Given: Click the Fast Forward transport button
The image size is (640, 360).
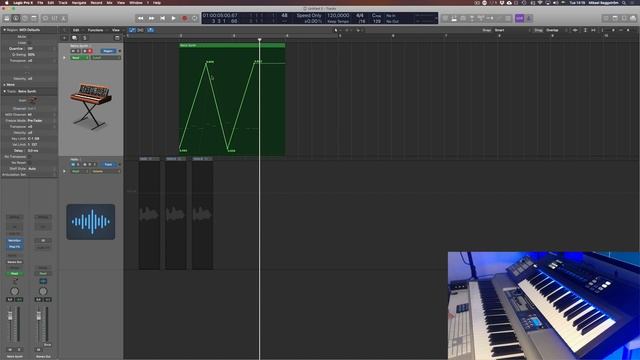Looking at the screenshot, I should point(151,18).
